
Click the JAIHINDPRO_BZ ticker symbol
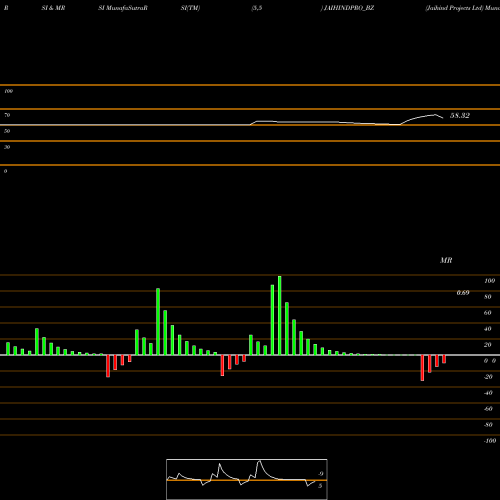click(x=349, y=8)
